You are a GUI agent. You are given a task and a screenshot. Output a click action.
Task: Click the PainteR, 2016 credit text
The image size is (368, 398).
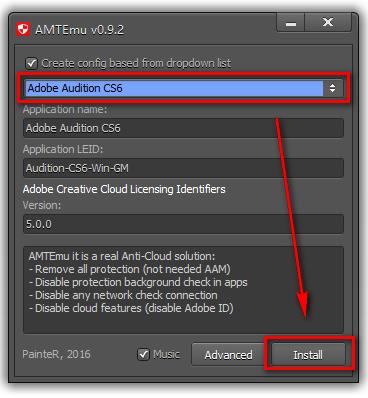pos(56,354)
